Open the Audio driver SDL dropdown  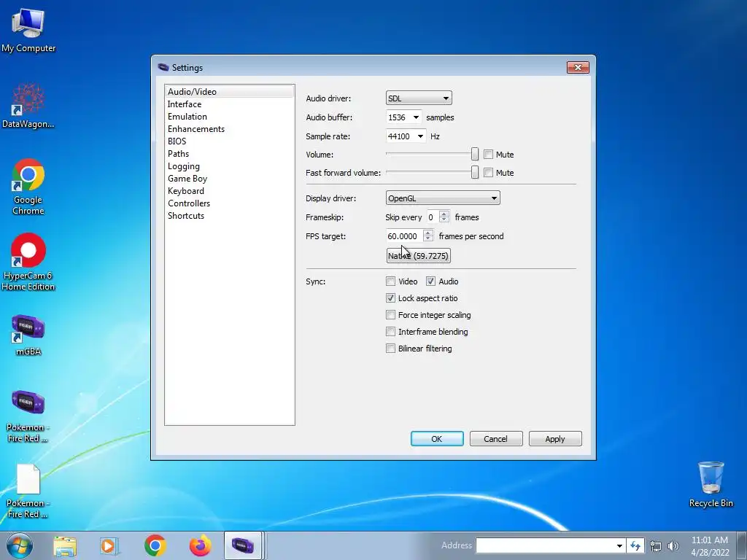click(419, 98)
